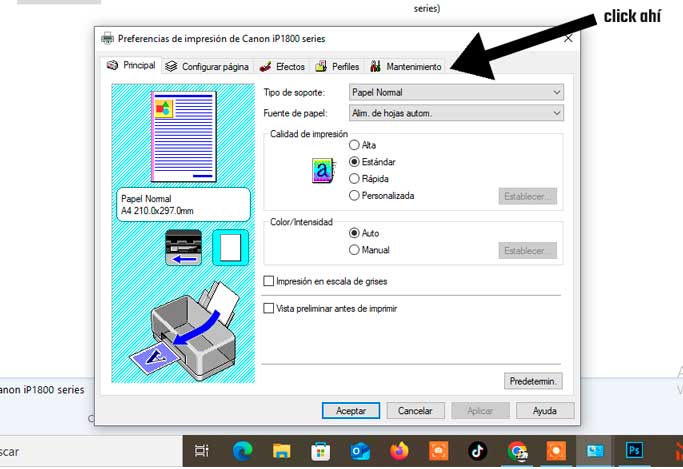Click the Aceptar button

[350, 411]
